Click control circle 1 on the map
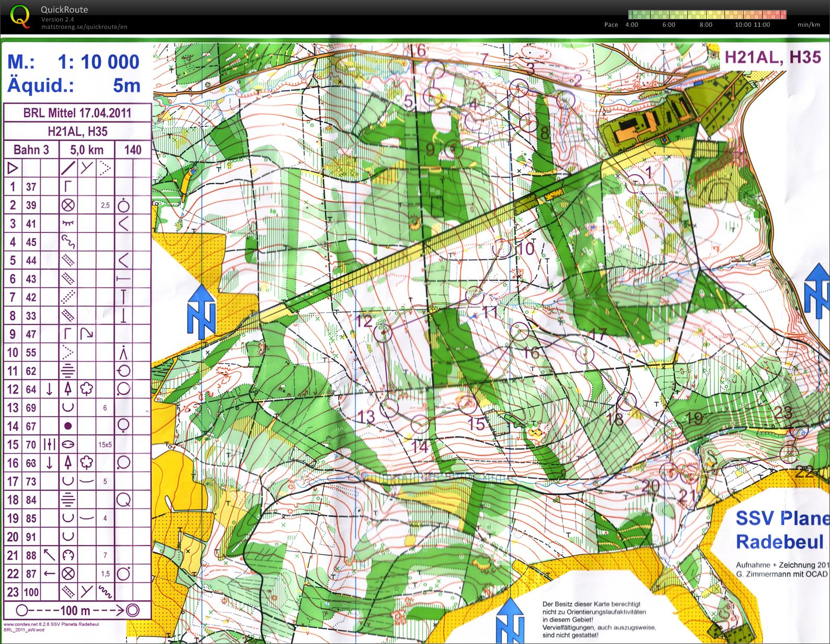Image resolution: width=830 pixels, height=644 pixels. point(635,183)
